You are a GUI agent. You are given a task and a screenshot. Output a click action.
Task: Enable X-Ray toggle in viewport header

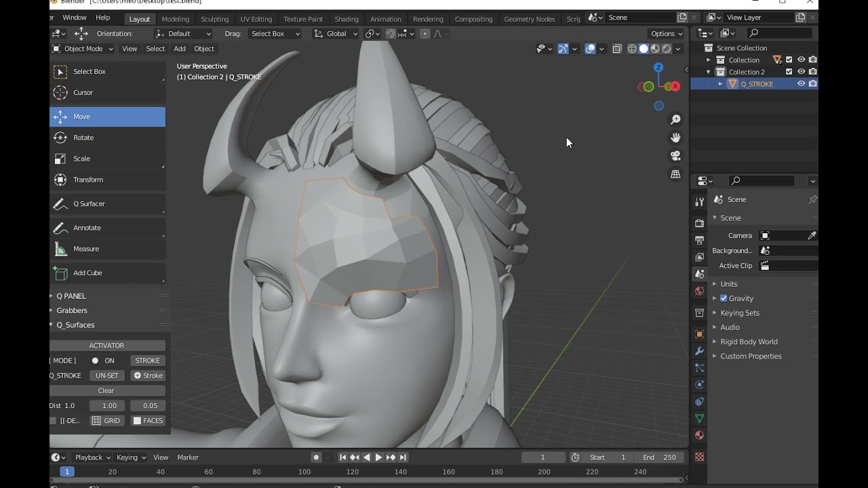coord(617,48)
